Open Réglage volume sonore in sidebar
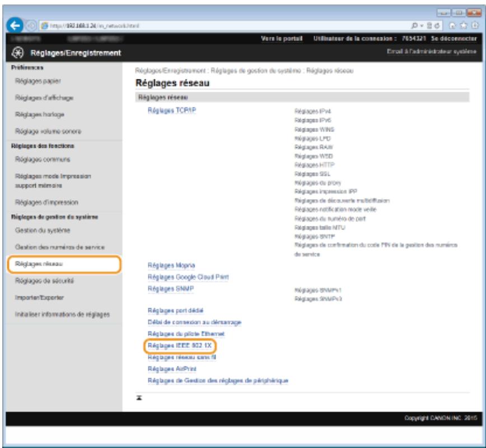Image resolution: width=486 pixels, height=448 pixels. [48, 131]
